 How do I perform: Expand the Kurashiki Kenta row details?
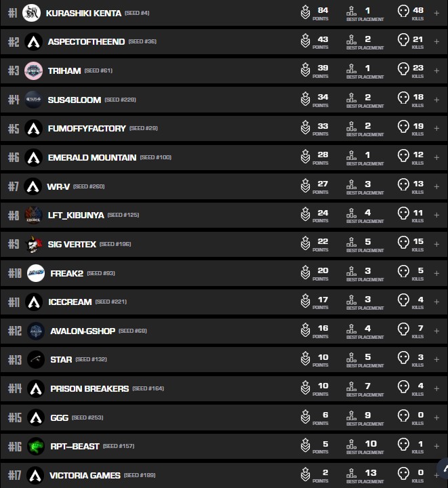click(436, 13)
